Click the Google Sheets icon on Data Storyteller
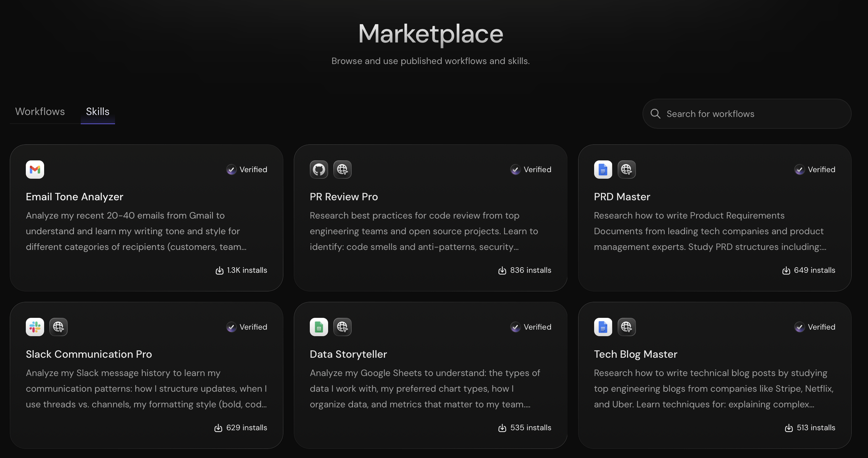 [319, 327]
